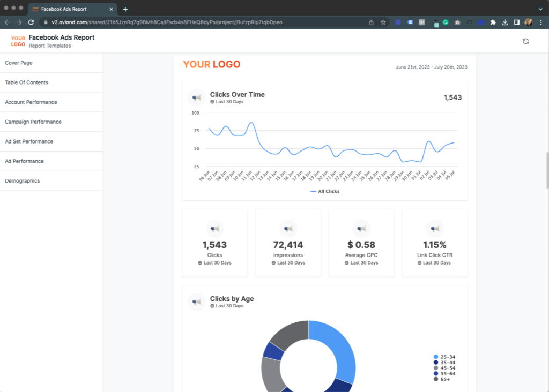549x392 pixels.
Task: Click the megaphone icon beside Clicks by Age
Action: pos(196,302)
